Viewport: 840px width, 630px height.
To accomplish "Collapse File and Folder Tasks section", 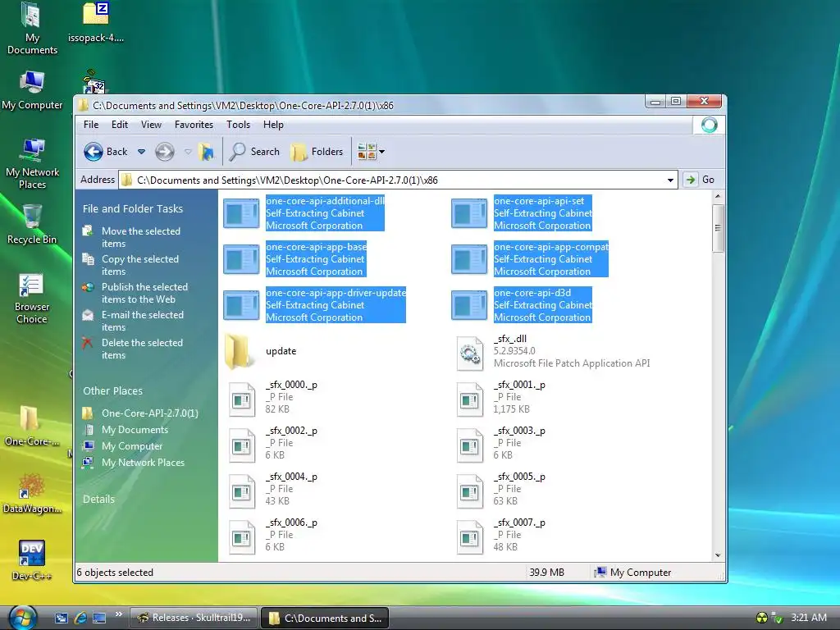I will click(133, 209).
